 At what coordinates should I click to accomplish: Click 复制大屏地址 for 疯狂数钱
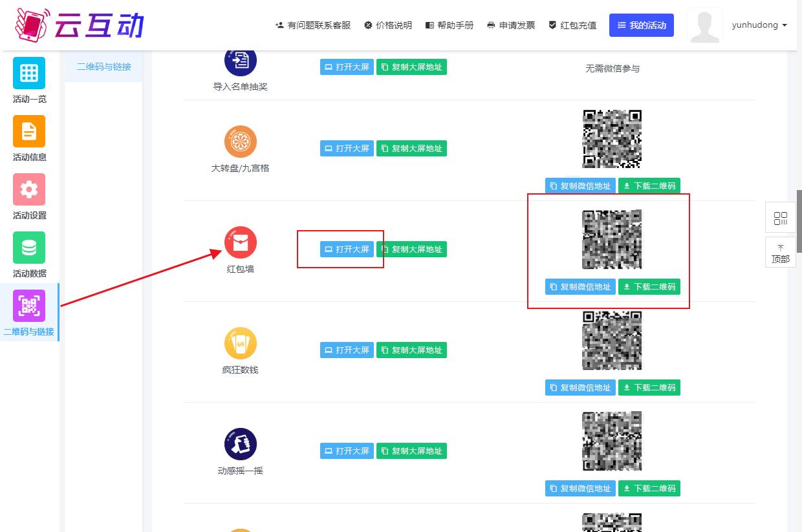[411, 350]
